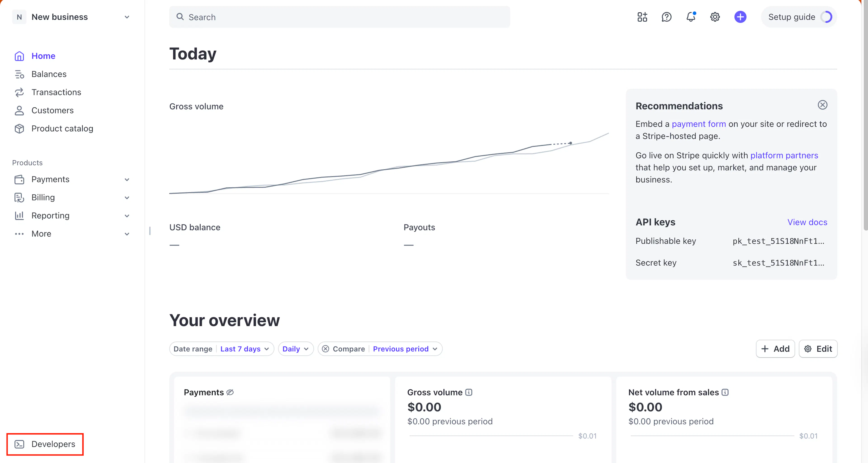
Task: Open the notifications bell
Action: 691,17
